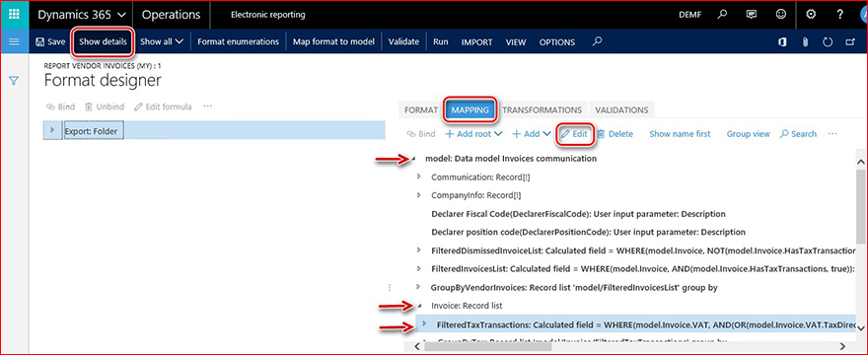Image resolution: width=868 pixels, height=355 pixels.
Task: Click the Save button
Action: pyautogui.click(x=50, y=41)
